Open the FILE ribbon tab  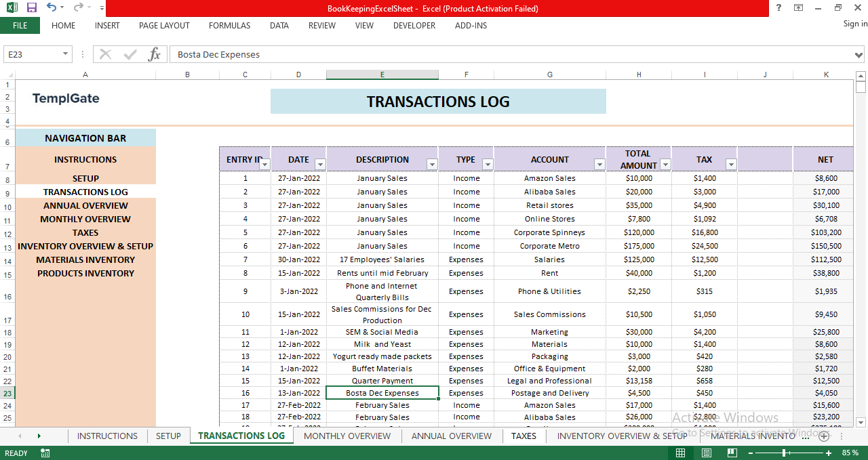[x=20, y=26]
